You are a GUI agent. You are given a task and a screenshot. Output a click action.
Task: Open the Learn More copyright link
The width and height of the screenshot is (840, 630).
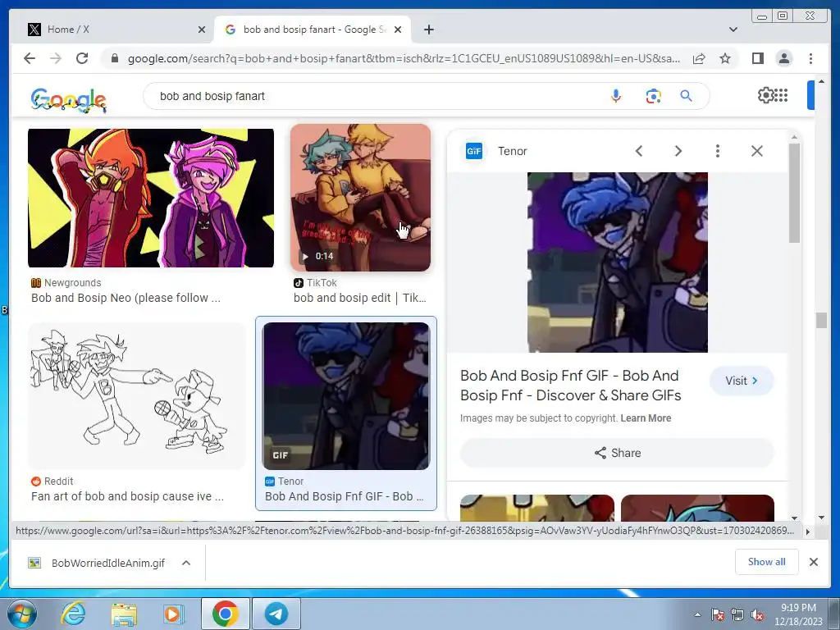pos(646,418)
